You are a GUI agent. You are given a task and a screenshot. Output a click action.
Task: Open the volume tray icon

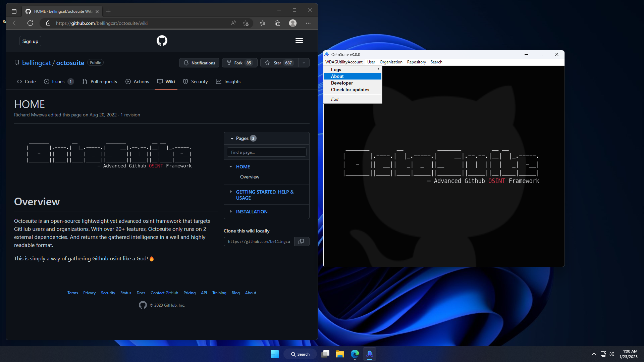pos(611,354)
